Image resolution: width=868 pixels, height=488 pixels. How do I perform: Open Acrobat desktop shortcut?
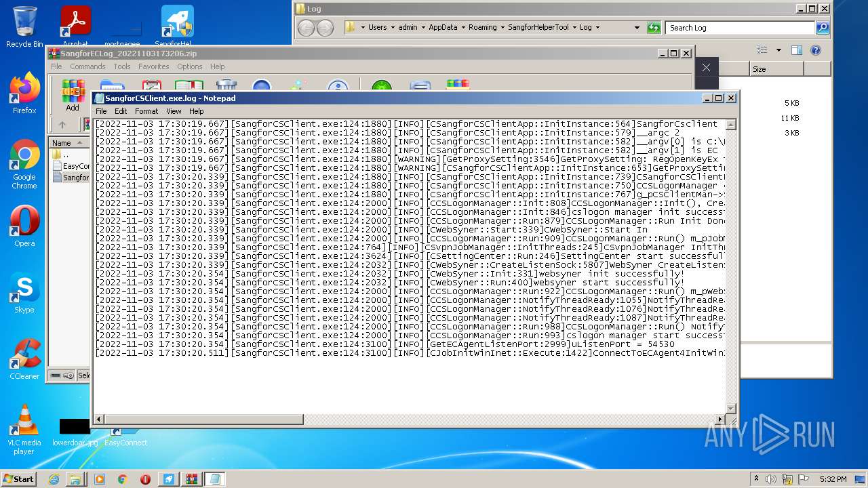pos(75,26)
